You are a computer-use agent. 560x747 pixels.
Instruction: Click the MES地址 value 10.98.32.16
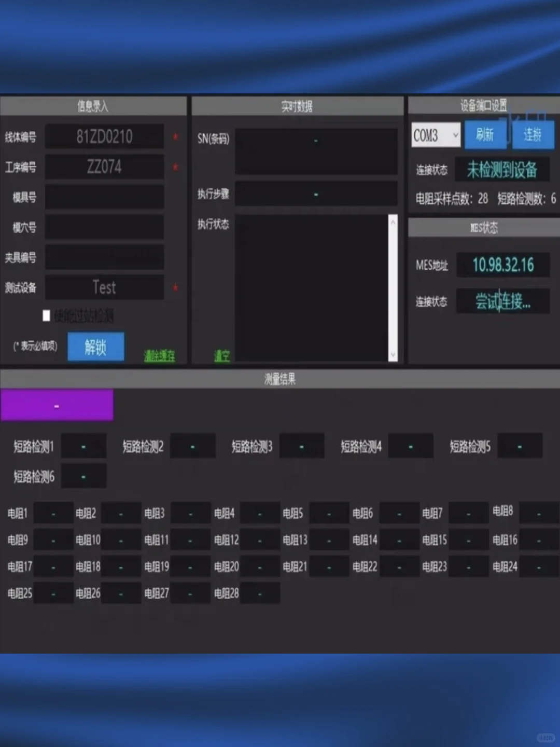(503, 265)
